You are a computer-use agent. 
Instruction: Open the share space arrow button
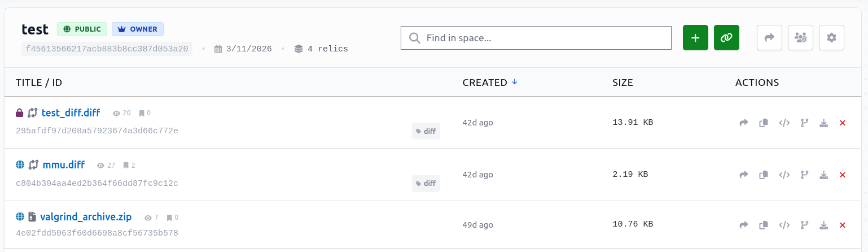(x=769, y=38)
